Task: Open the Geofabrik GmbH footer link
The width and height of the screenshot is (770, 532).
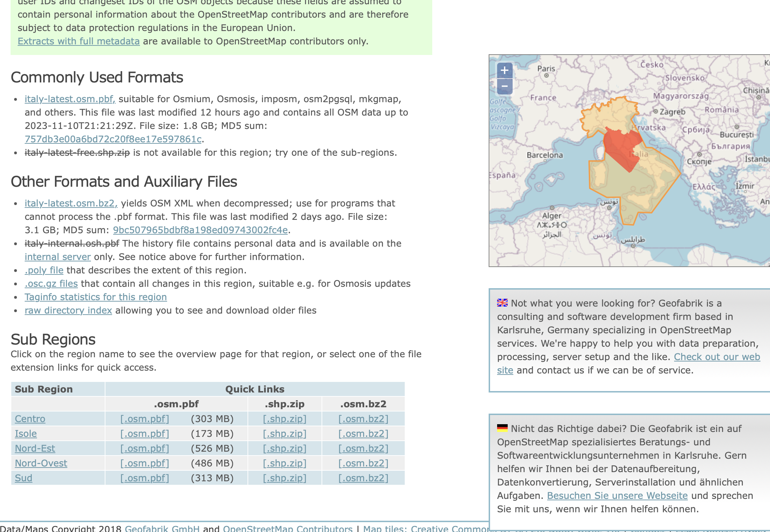Action: [162, 528]
